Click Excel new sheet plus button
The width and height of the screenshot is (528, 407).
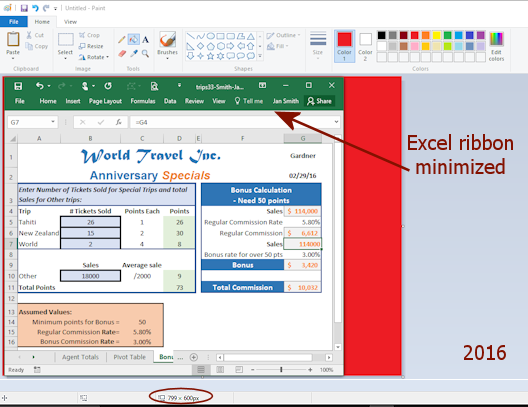point(194,357)
